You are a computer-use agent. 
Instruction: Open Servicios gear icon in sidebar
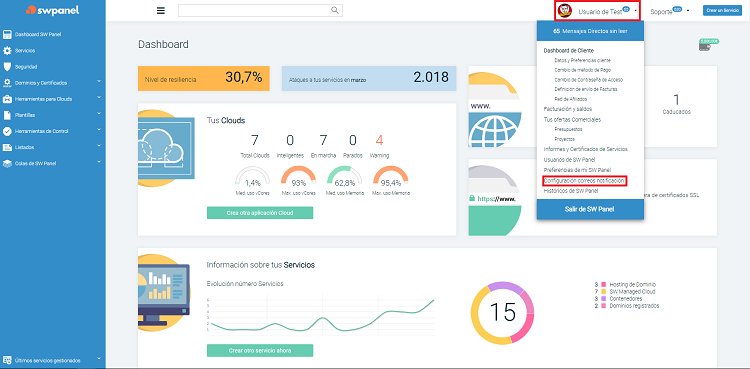coord(7,51)
